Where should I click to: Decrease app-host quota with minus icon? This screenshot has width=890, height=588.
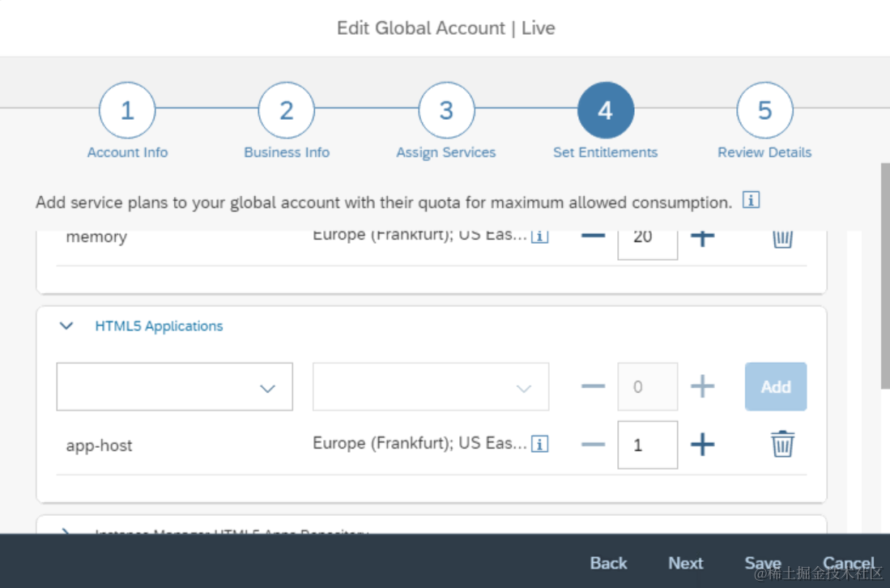[593, 445]
